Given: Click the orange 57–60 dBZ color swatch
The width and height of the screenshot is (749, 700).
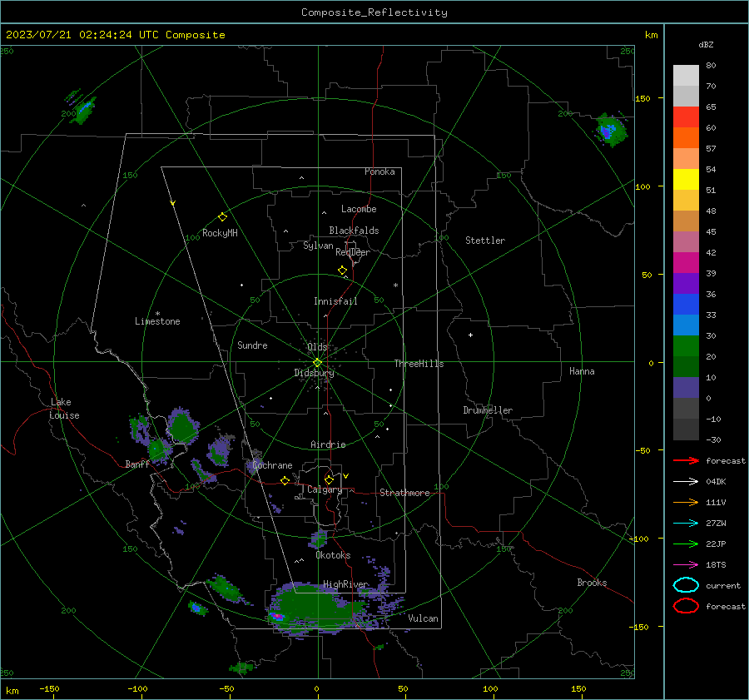Looking at the screenshot, I should coord(686,138).
